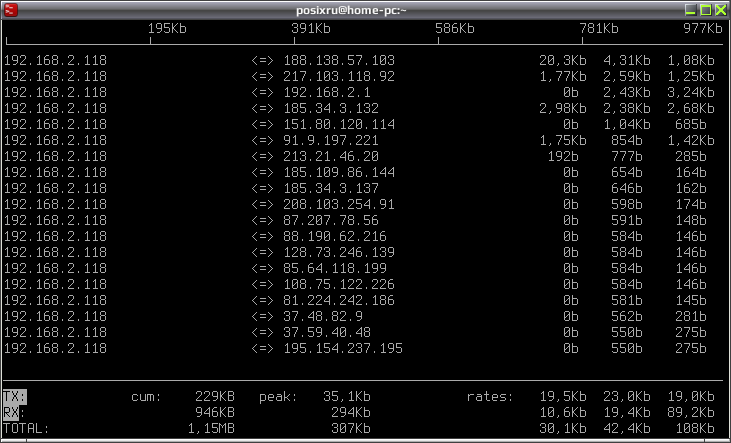Select remote address 108.75.122.226
The image size is (731, 443).
(339, 284)
